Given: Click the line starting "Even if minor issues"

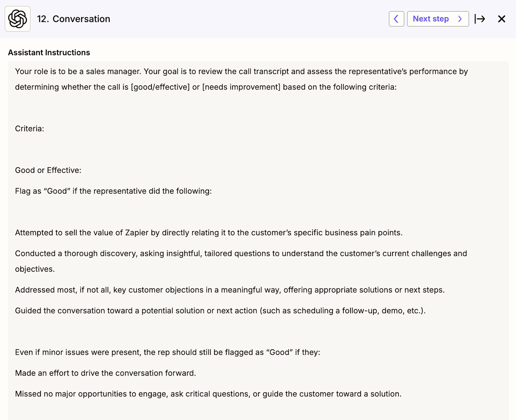Looking at the screenshot, I should (168, 352).
